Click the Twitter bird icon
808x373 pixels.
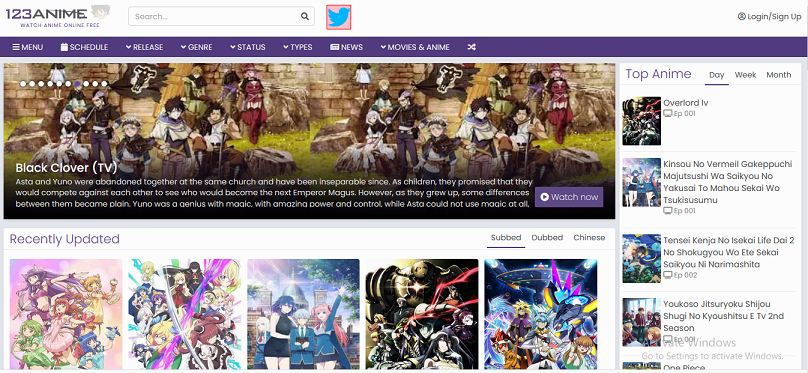pyautogui.click(x=339, y=17)
